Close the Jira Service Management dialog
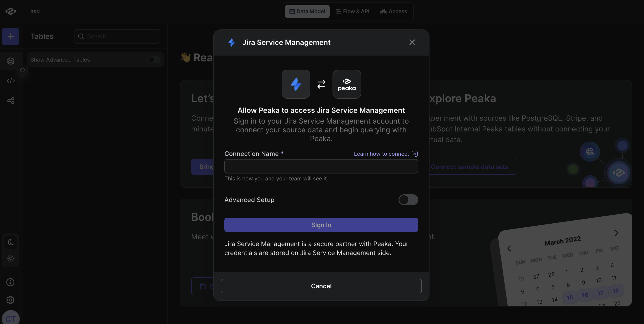 click(x=412, y=42)
